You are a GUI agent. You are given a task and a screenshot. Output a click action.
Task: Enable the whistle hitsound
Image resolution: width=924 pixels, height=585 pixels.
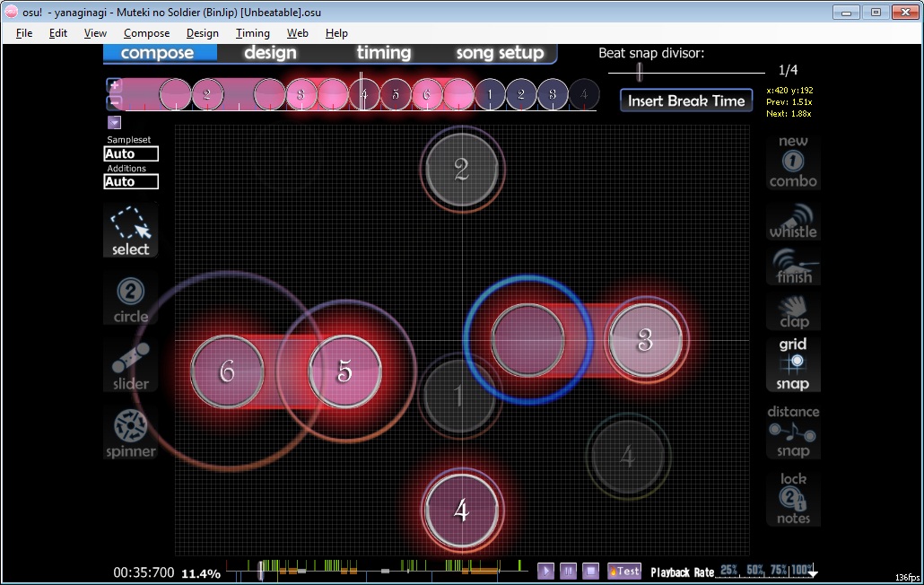point(793,221)
